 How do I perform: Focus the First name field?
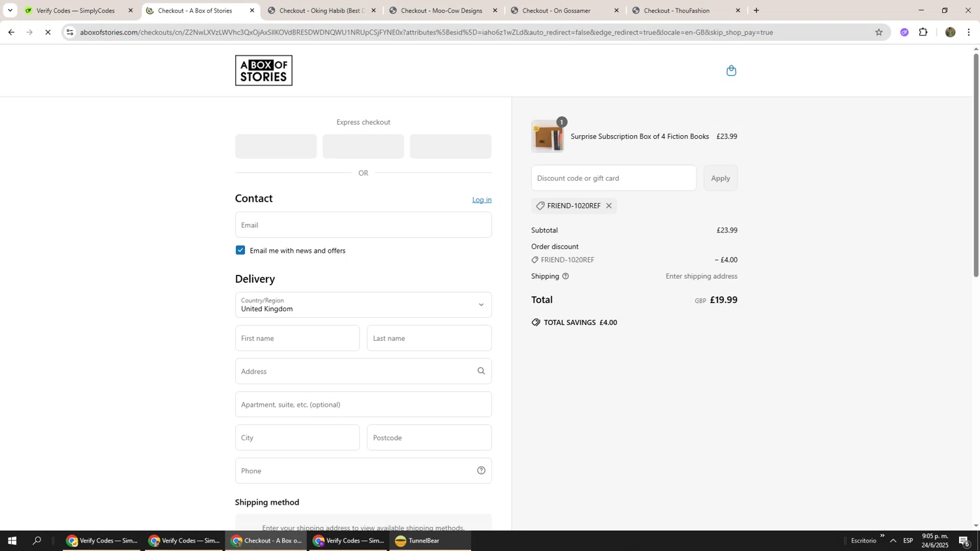tap(297, 338)
